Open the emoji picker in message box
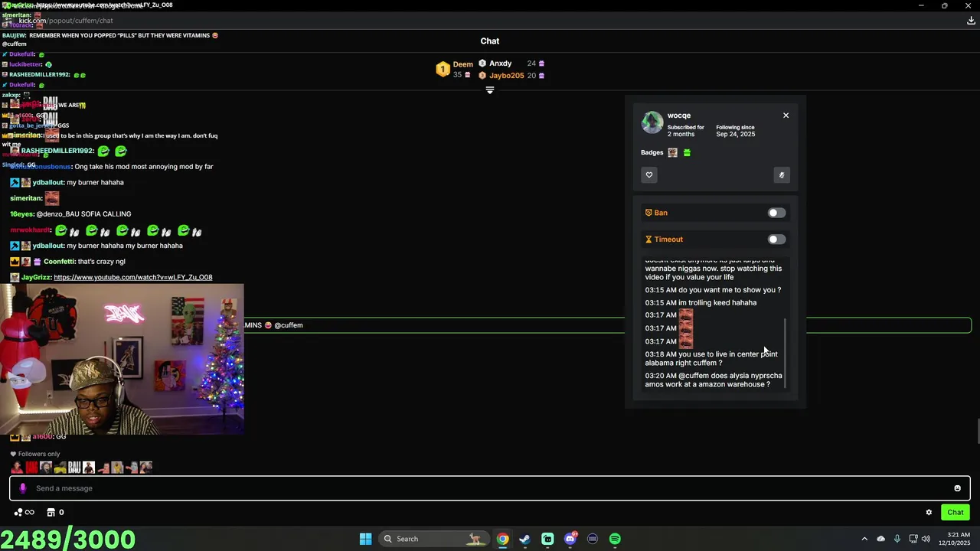 tap(957, 488)
